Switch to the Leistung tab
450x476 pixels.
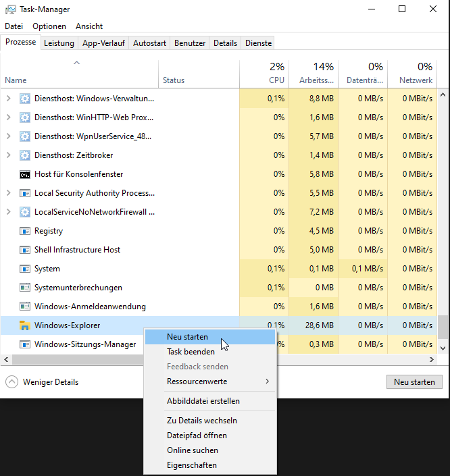coord(59,43)
